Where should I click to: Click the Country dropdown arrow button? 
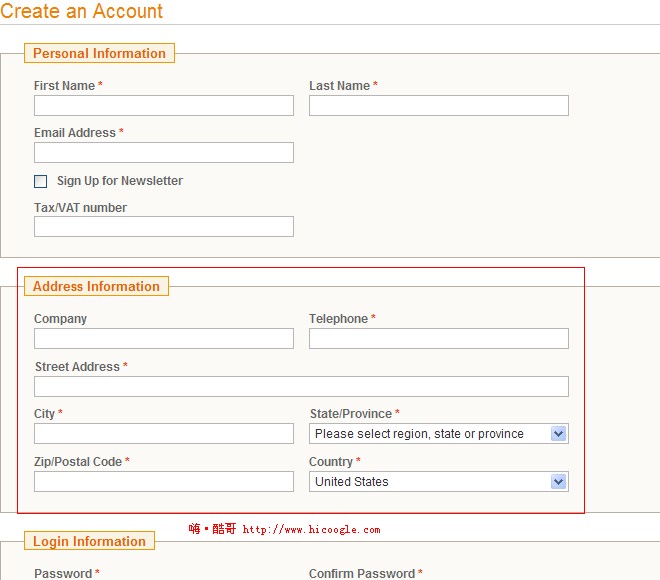pyautogui.click(x=559, y=482)
